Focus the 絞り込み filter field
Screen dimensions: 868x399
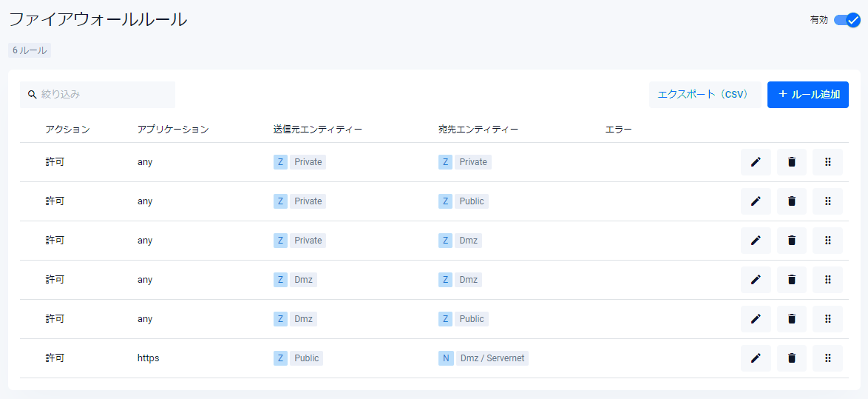tap(104, 95)
